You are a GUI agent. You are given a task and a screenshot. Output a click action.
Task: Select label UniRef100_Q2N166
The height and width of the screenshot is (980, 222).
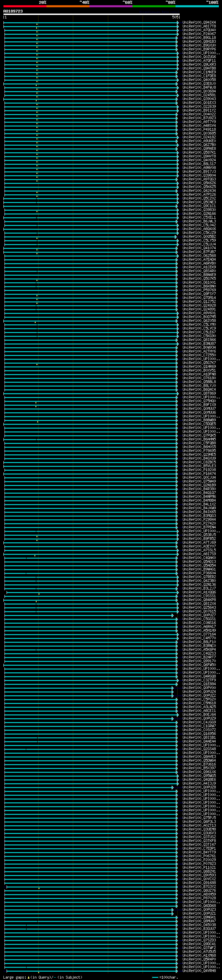click(199, 213)
